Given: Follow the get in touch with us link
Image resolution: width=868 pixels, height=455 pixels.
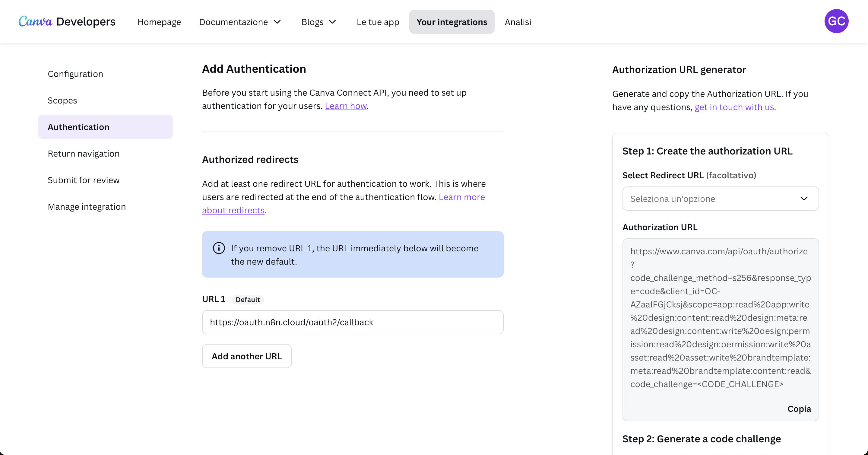Looking at the screenshot, I should 734,107.
